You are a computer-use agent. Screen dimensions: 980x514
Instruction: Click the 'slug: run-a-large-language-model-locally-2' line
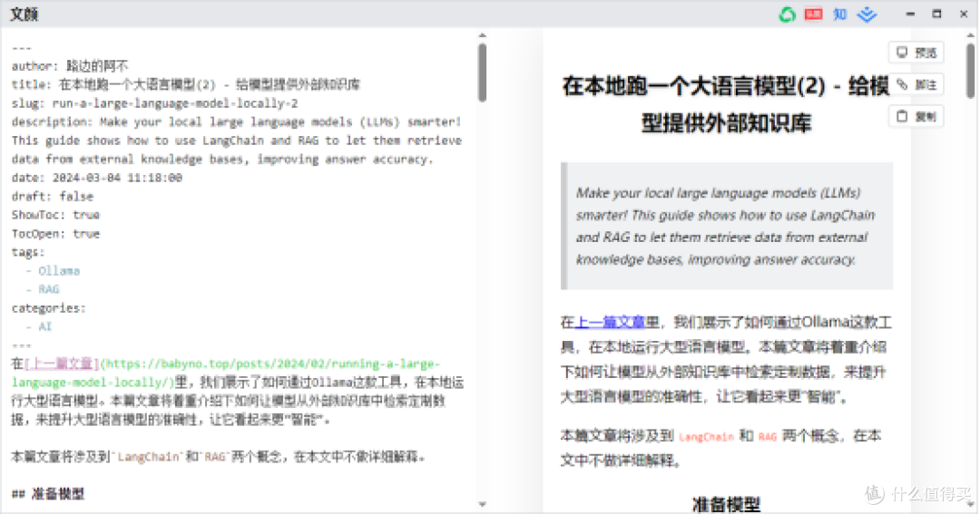(x=154, y=103)
